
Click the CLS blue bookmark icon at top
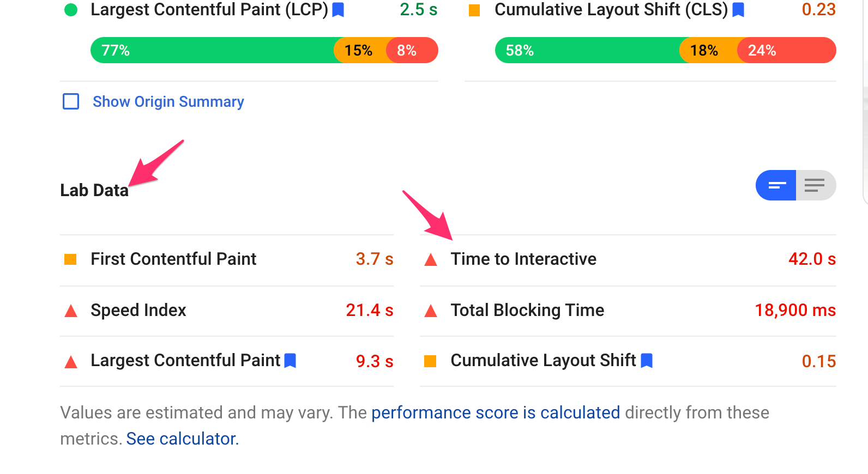click(x=738, y=10)
